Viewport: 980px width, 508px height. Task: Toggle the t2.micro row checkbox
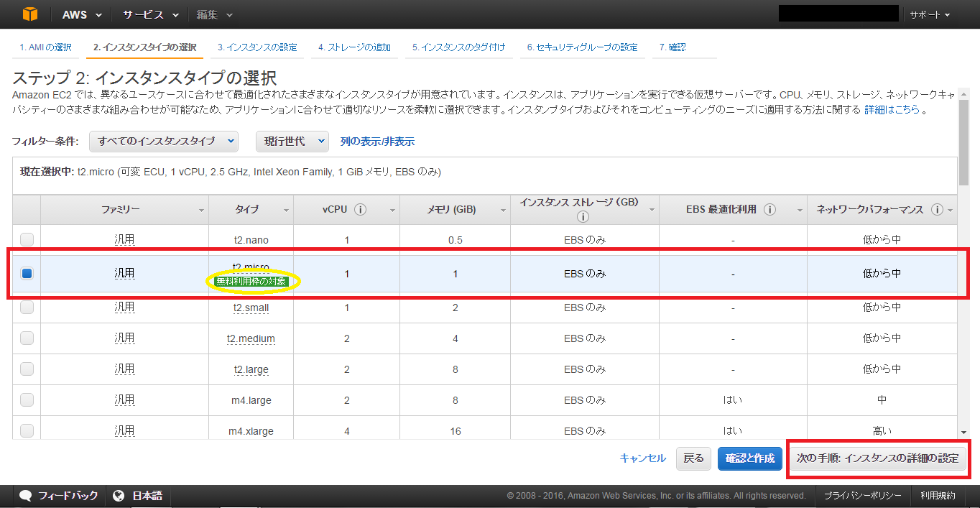[27, 273]
